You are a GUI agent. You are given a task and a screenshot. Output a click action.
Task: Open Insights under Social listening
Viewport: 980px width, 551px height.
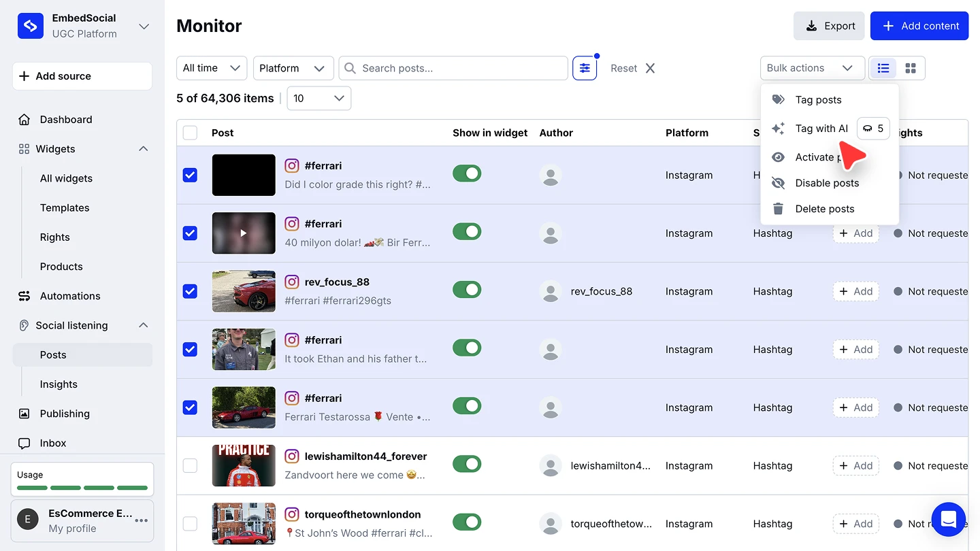coord(59,384)
